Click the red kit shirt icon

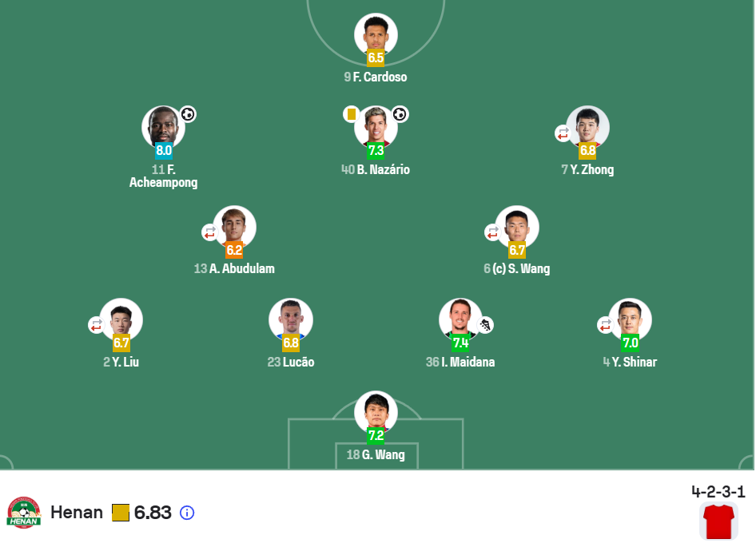(719, 521)
